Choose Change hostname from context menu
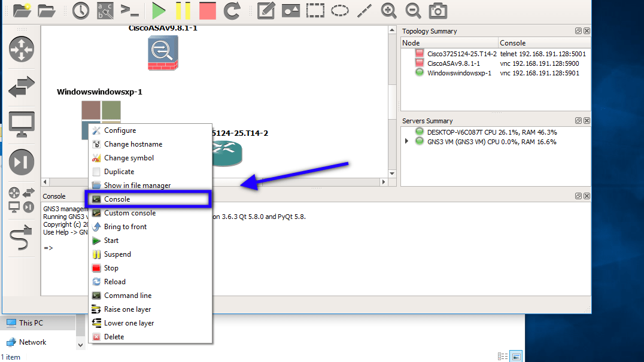Image resolution: width=644 pixels, height=362 pixels. click(151, 144)
